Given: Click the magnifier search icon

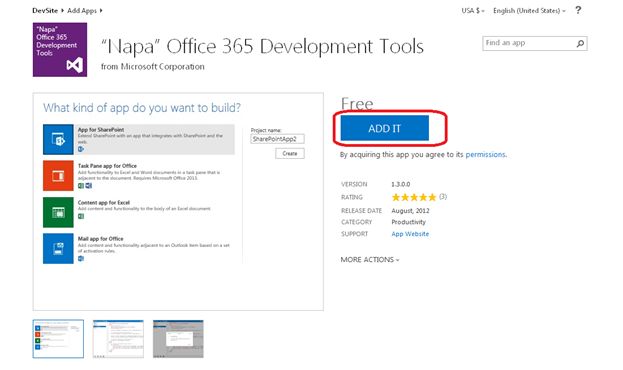Looking at the screenshot, I should tap(580, 43).
